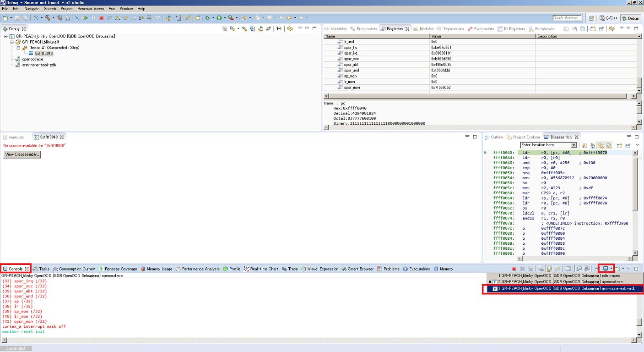Viewport: 644px width, 352px height.
Task: Select the 0xffff0040 stack frame
Action: (43, 53)
